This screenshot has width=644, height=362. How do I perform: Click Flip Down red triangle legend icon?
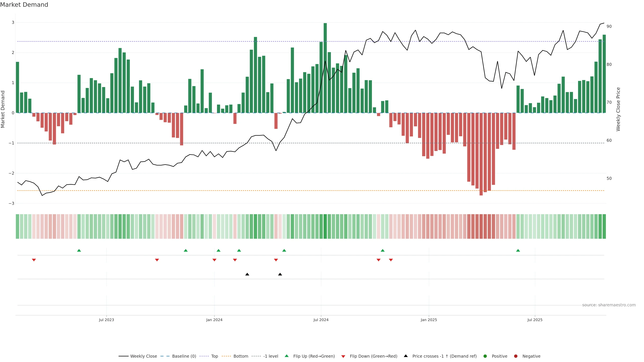tap(343, 356)
